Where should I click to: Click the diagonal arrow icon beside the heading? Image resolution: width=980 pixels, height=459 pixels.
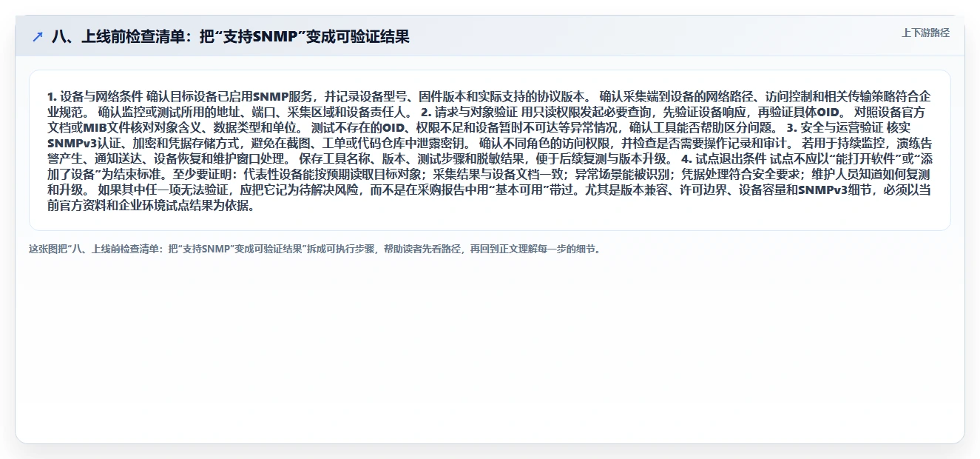(38, 37)
